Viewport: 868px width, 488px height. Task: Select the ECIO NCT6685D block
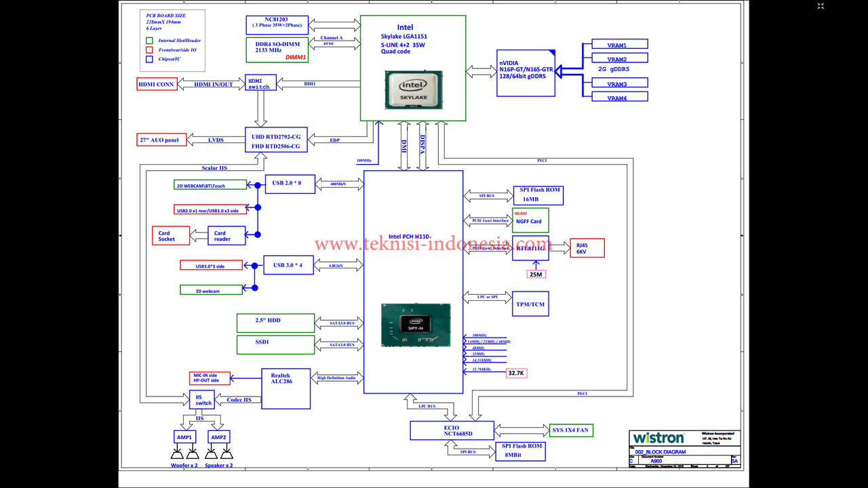pyautogui.click(x=451, y=430)
